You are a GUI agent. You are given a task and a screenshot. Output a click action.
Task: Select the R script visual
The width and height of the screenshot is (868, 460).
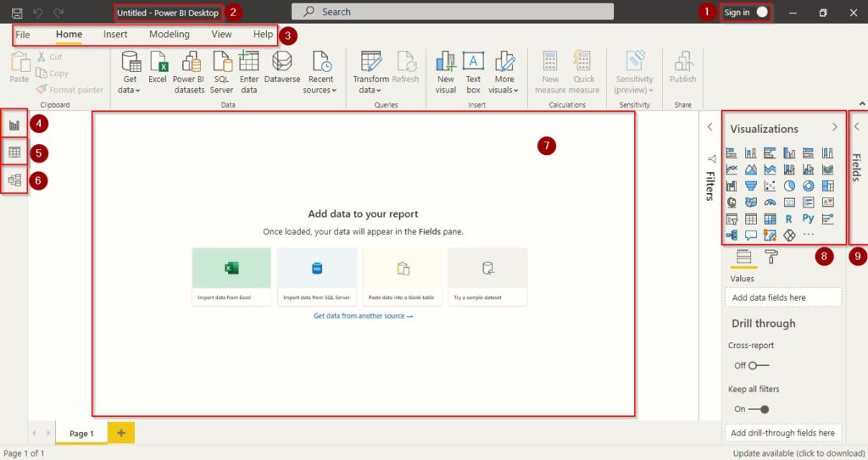[x=789, y=219]
